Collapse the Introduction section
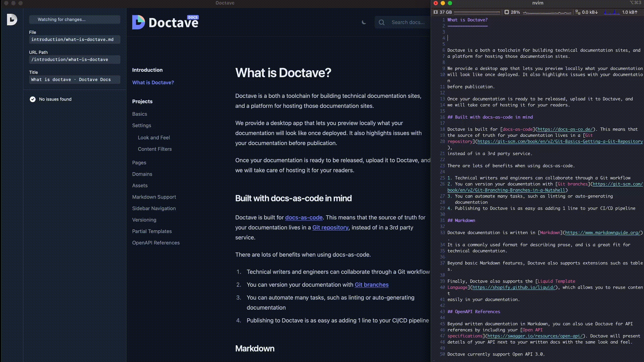 point(147,70)
